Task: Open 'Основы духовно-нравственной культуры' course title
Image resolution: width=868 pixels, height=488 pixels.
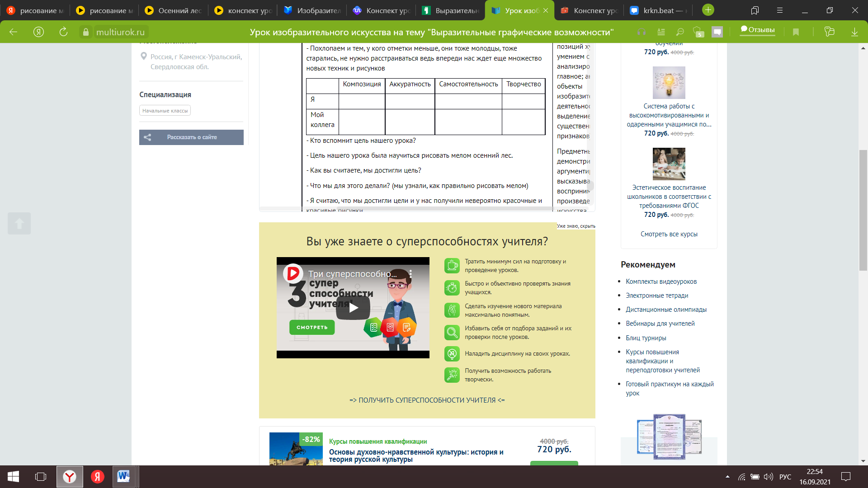Action: coord(416,455)
